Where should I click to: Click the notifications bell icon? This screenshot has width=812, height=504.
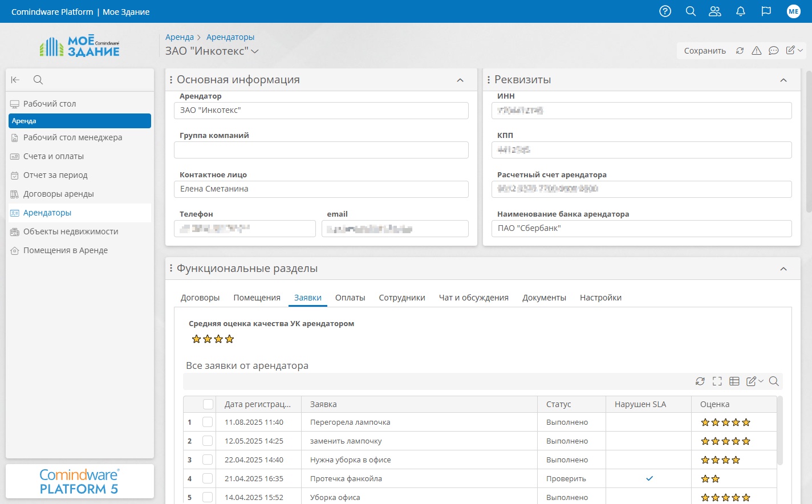pos(741,11)
